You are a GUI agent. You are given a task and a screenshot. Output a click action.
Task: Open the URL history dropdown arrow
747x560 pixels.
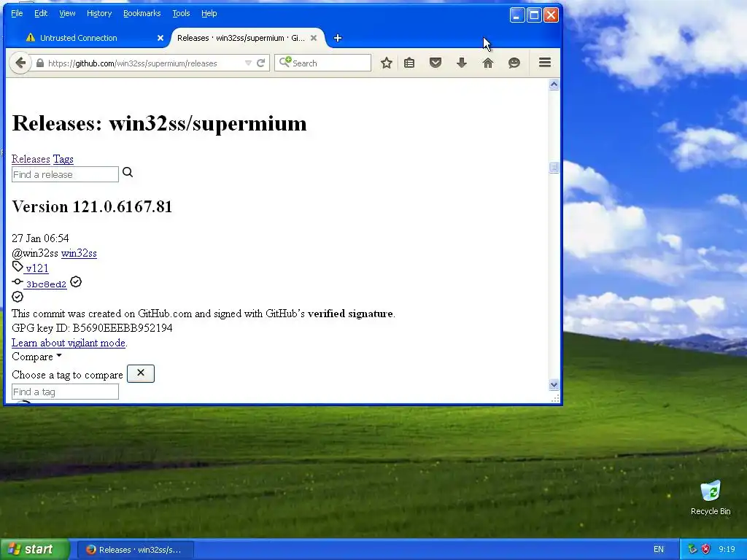pos(248,63)
